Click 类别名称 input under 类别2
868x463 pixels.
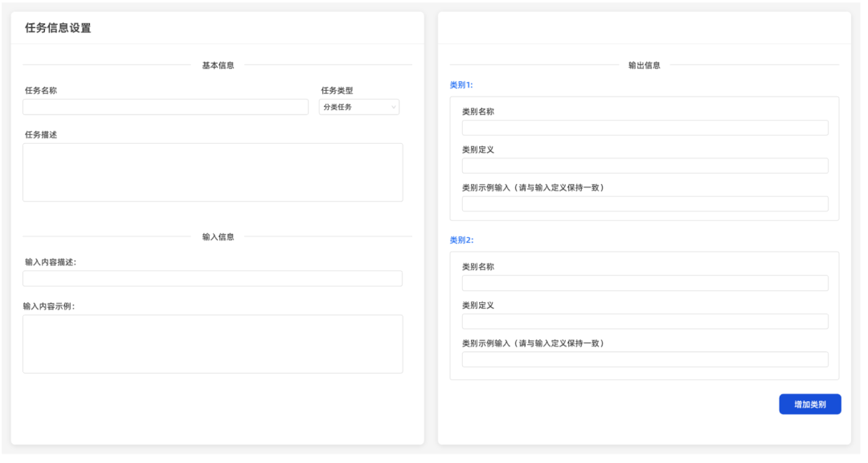click(645, 282)
